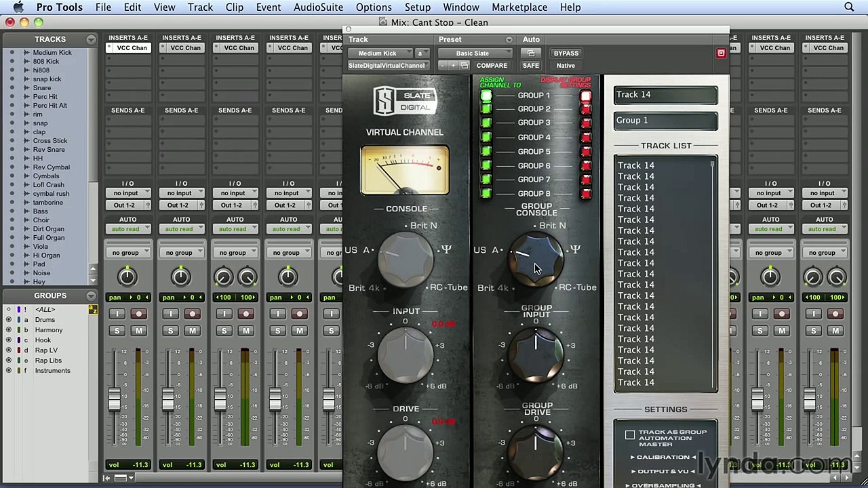
Task: Open the Setup menu
Action: point(417,7)
